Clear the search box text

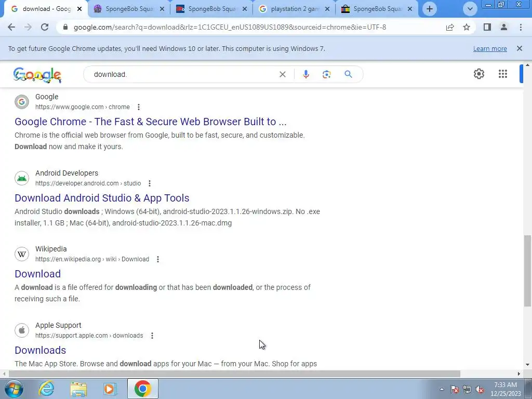point(282,74)
